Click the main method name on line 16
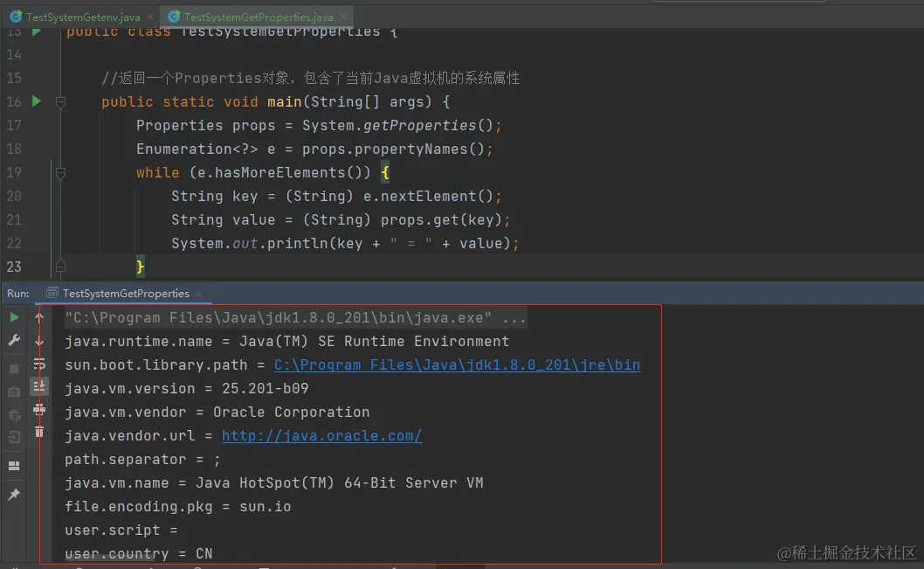This screenshot has width=924, height=569. [285, 102]
